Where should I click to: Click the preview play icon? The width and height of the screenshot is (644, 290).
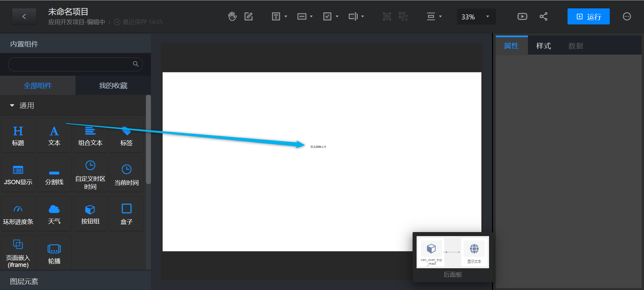coord(522,16)
